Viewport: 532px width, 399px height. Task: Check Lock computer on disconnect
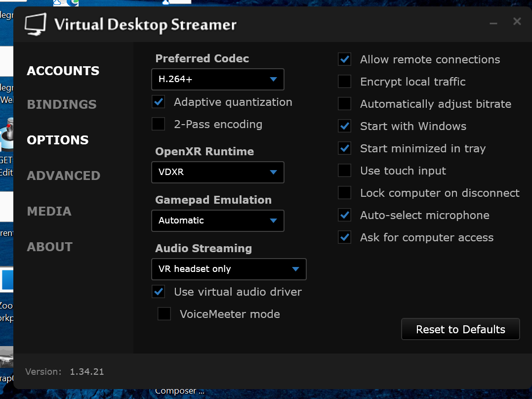click(x=345, y=192)
